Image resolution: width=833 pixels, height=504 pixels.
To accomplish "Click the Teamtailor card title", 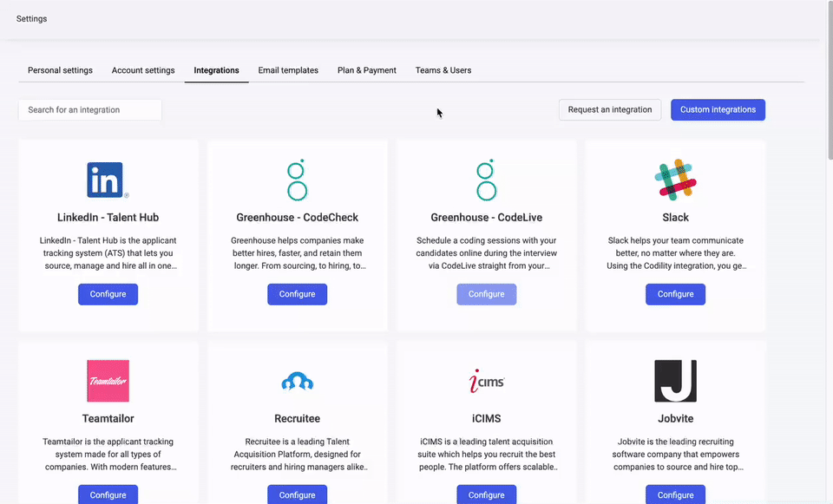I will point(108,418).
